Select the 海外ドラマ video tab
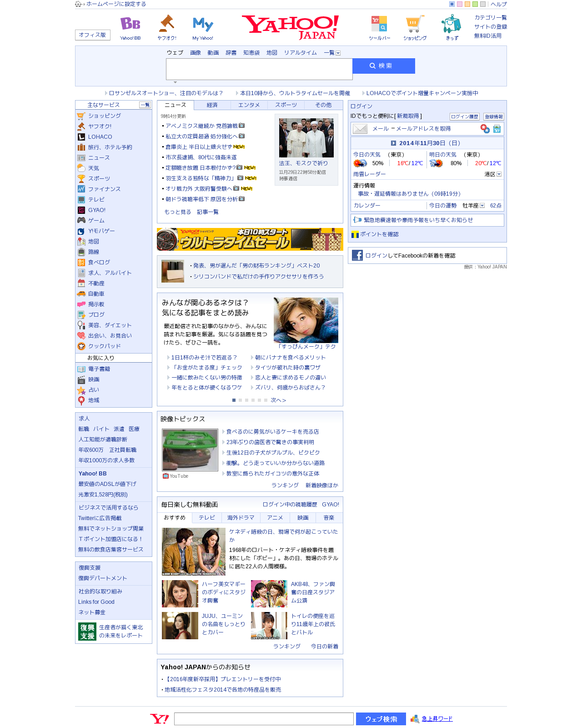The height and width of the screenshot is (728, 582). [241, 518]
